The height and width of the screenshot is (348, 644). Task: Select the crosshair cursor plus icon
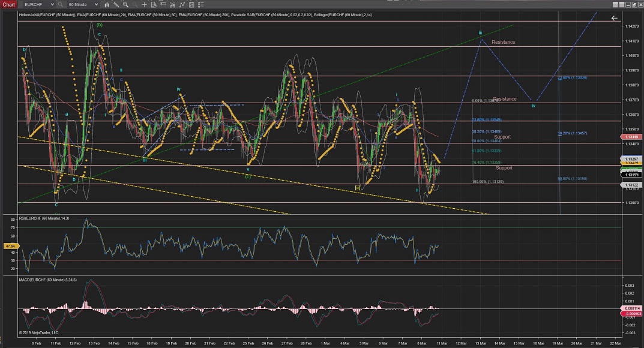tap(144, 5)
